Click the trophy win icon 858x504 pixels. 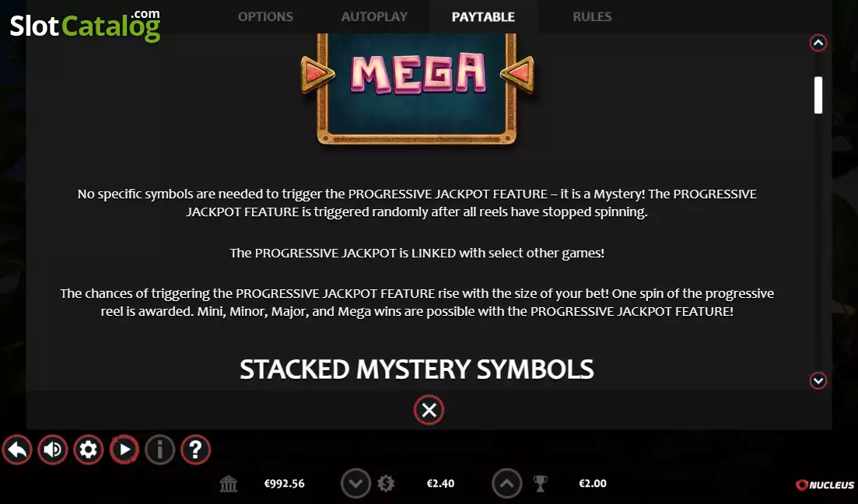tap(540, 484)
